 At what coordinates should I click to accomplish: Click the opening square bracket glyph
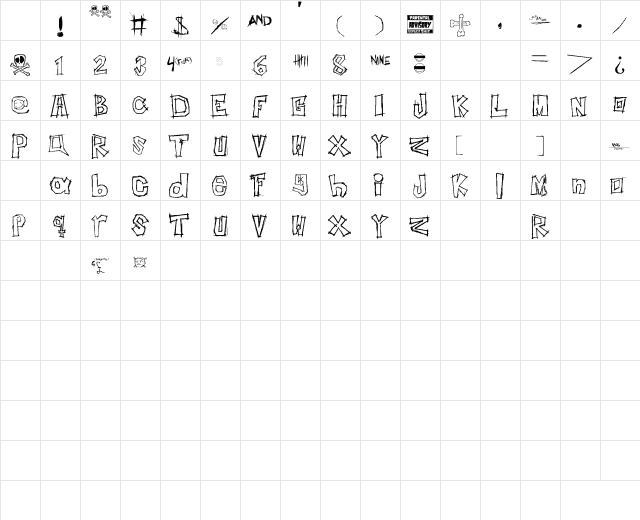point(459,145)
